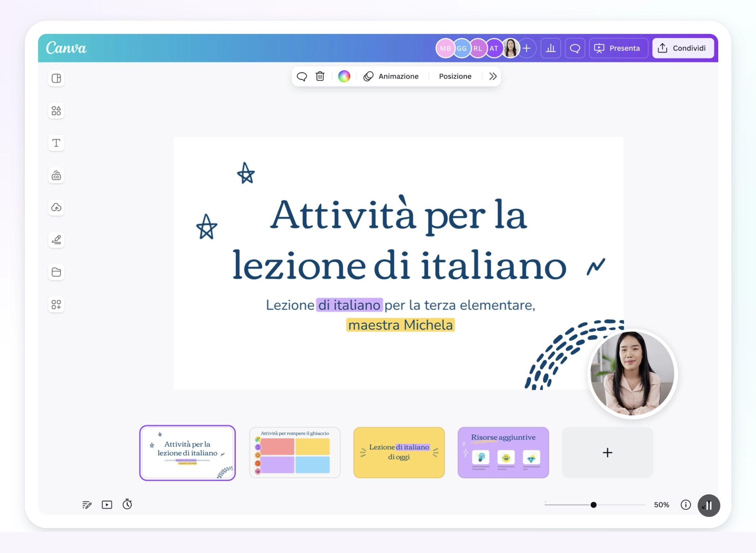Screen dimensions: 756x553
Task: Click the Presenta button
Action: 619,48
